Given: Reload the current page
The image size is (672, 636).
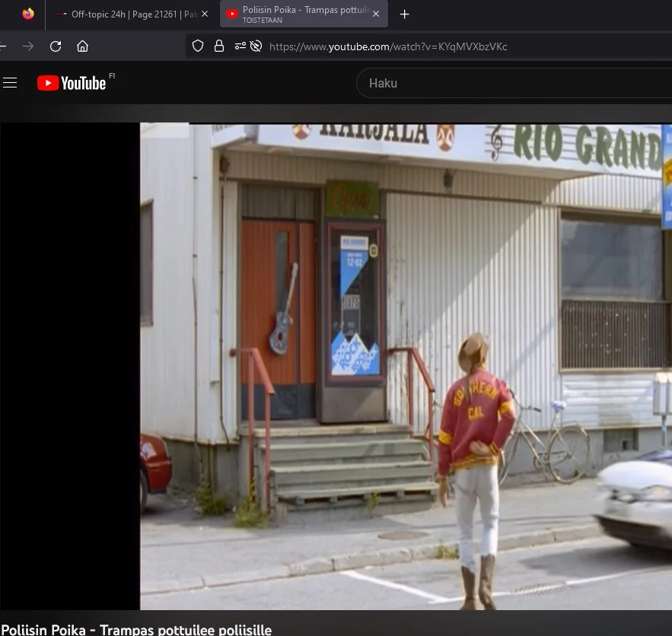Looking at the screenshot, I should (56, 46).
